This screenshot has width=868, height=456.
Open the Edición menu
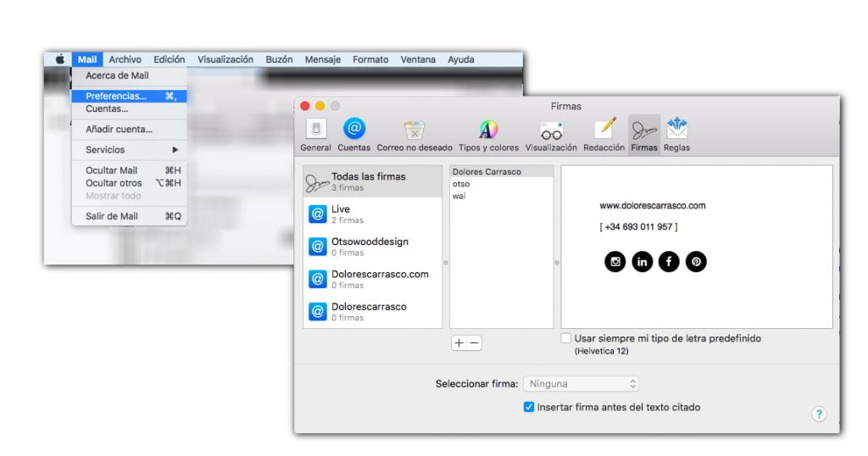pyautogui.click(x=169, y=59)
